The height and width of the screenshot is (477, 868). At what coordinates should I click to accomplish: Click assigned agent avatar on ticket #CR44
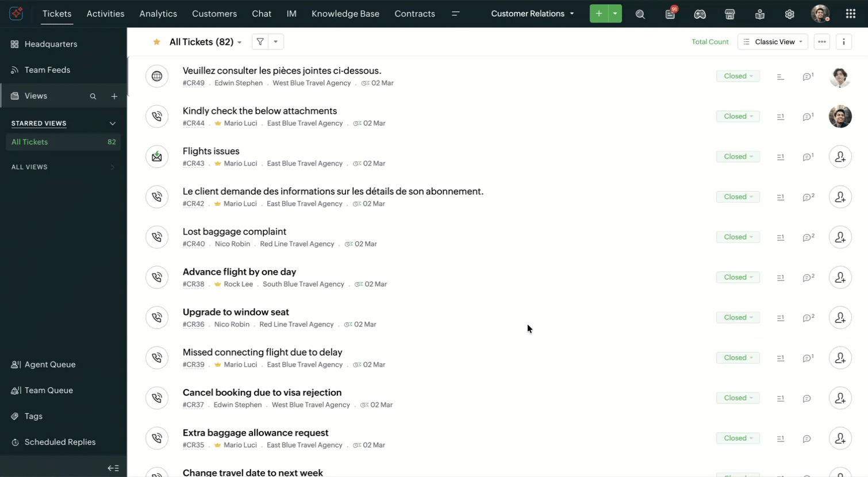(840, 117)
